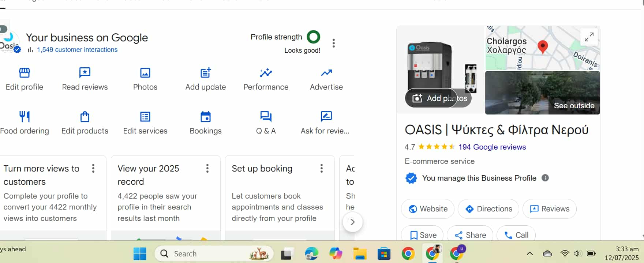The height and width of the screenshot is (263, 644).
Task: Open Read reviews icon
Action: [x=85, y=73]
